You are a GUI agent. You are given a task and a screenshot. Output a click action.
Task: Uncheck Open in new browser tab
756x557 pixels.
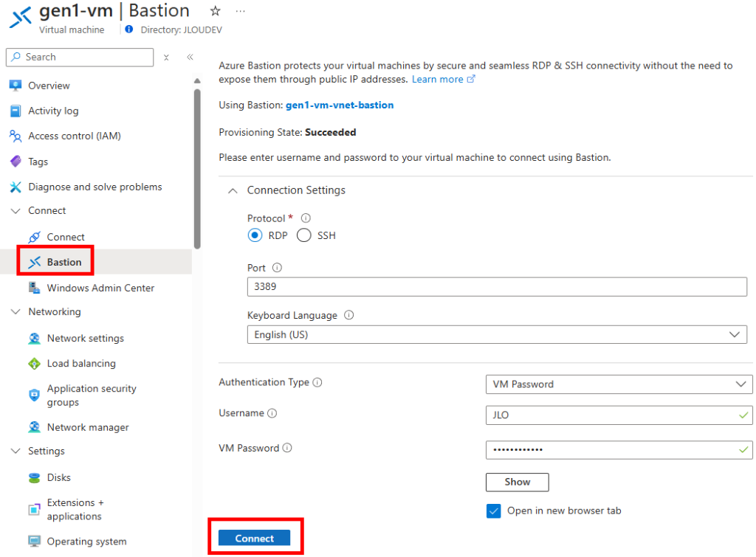(x=493, y=511)
